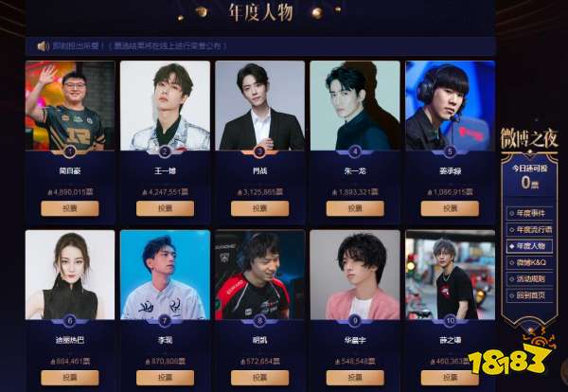Vote for 王一博 with 投票 button
The width and height of the screenshot is (568, 392).
click(x=165, y=208)
